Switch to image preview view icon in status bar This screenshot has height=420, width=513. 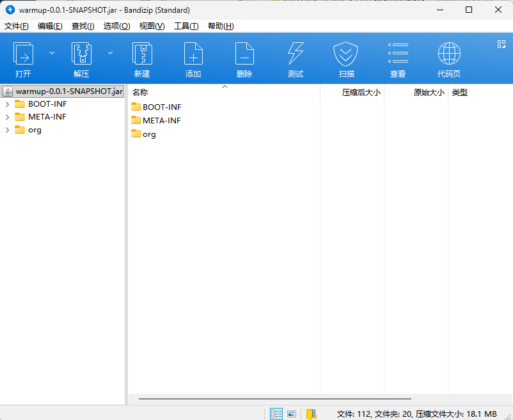point(292,414)
